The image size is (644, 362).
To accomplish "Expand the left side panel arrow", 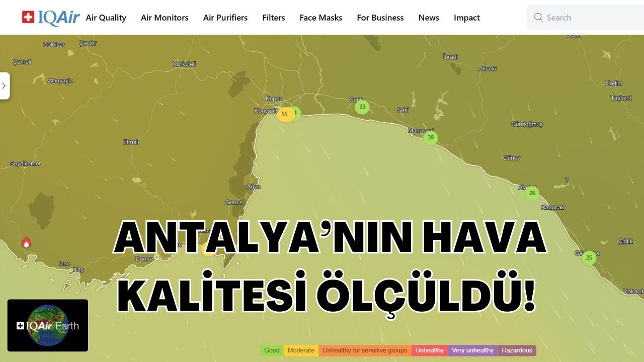I will coord(4,85).
